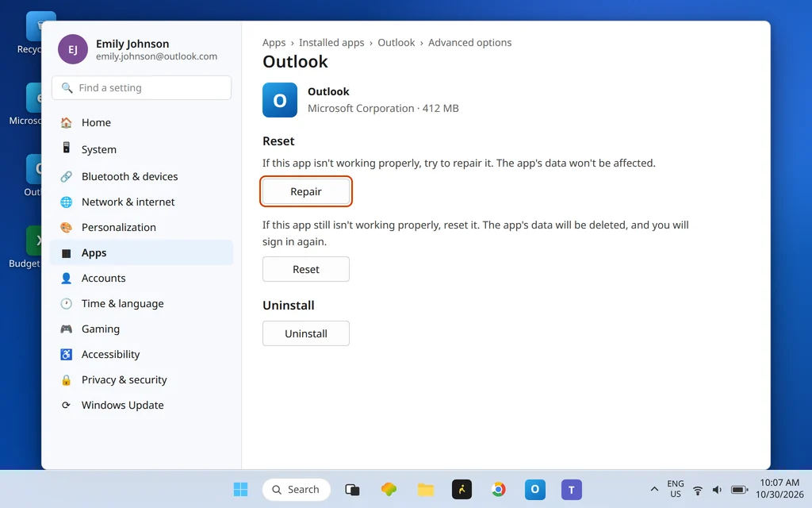Click the Emily Johnson account name
The width and height of the screenshot is (812, 508).
tap(132, 44)
